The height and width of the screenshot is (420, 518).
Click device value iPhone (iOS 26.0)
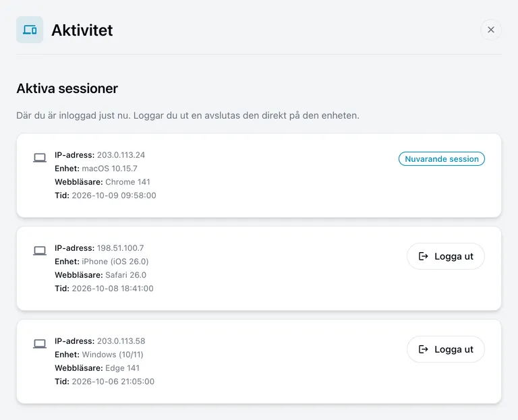115,262
